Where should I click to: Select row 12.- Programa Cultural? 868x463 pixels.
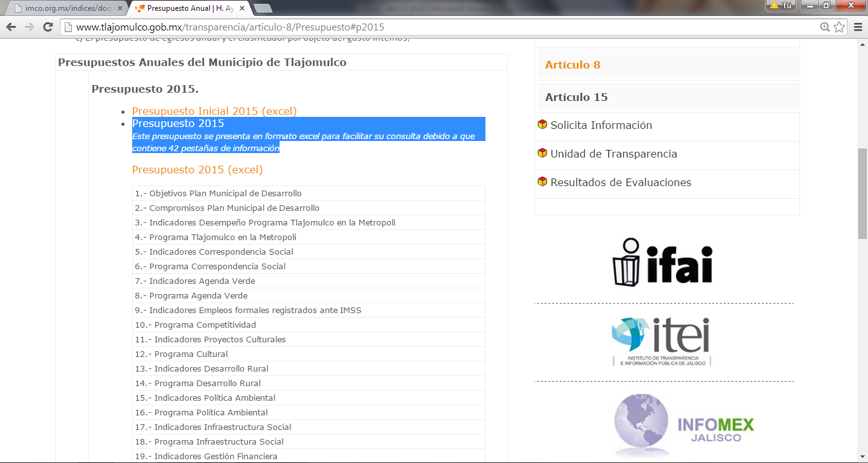point(309,354)
